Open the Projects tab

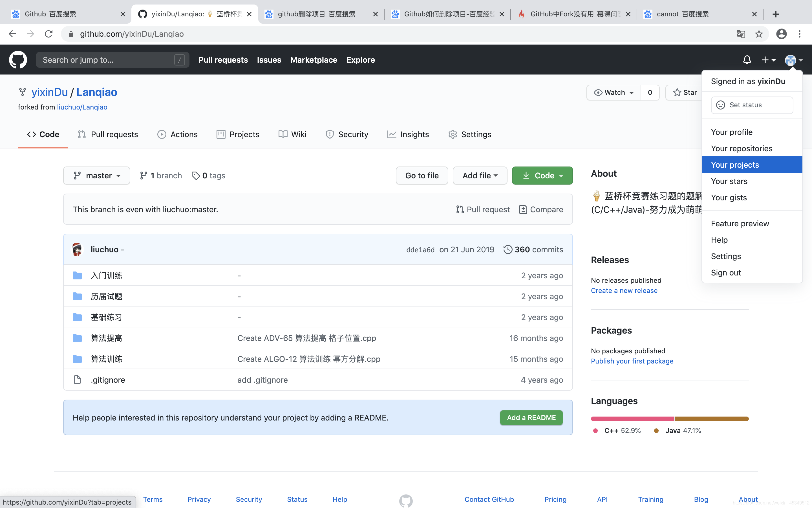(x=238, y=134)
